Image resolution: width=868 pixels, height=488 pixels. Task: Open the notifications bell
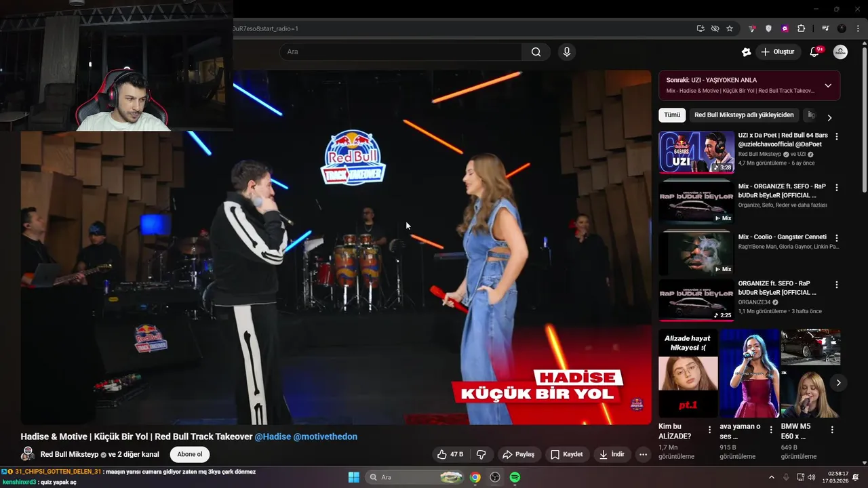point(815,52)
